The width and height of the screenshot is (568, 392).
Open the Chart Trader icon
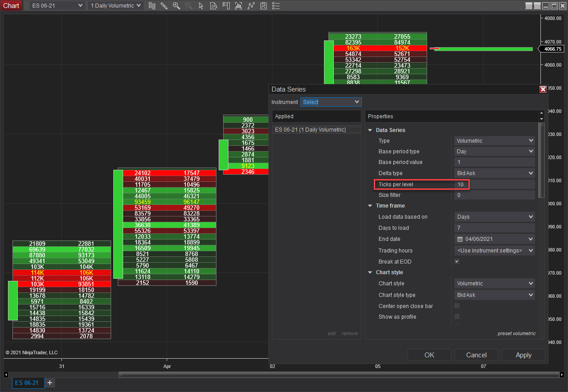[226, 6]
